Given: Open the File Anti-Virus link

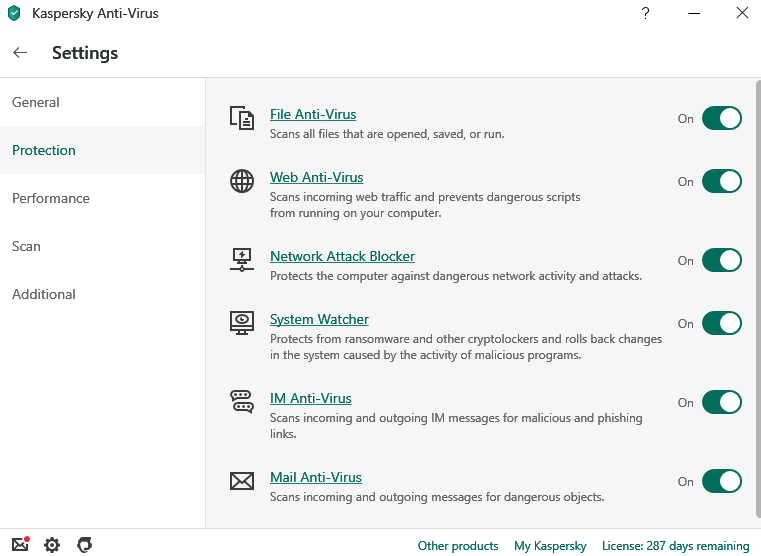Looking at the screenshot, I should point(313,114).
